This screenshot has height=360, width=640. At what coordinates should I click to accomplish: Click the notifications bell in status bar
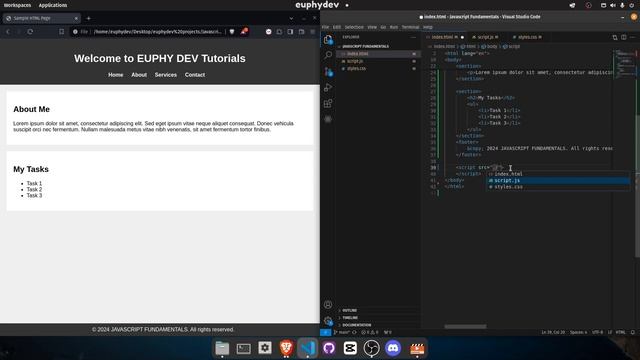point(633,332)
